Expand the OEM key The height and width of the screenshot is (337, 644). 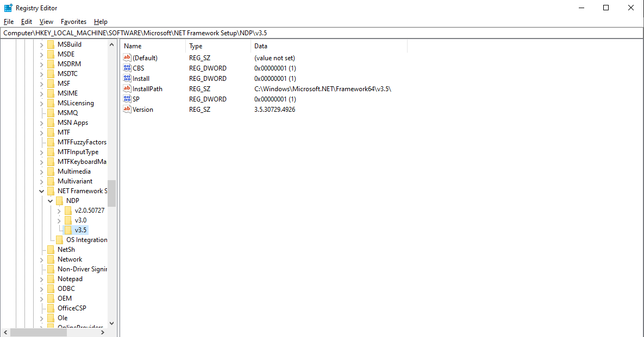(41, 298)
